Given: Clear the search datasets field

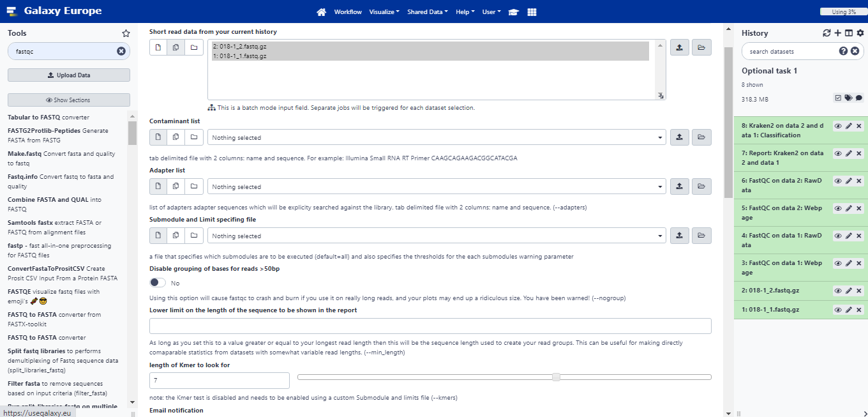Looking at the screenshot, I should pos(855,51).
